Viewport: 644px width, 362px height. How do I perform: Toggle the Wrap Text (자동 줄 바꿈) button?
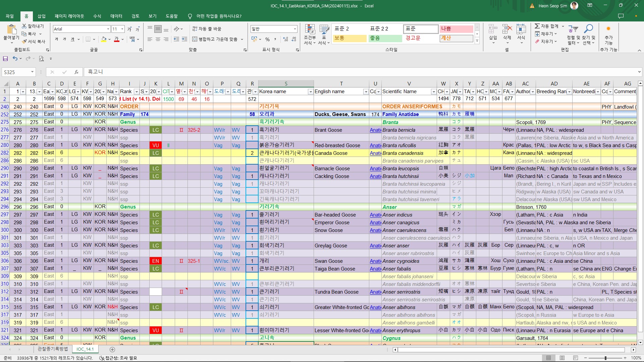(207, 29)
